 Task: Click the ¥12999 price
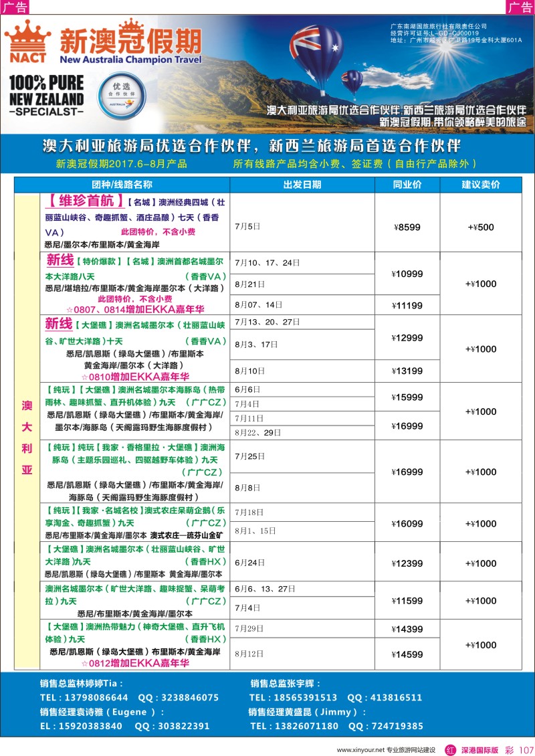tap(407, 338)
